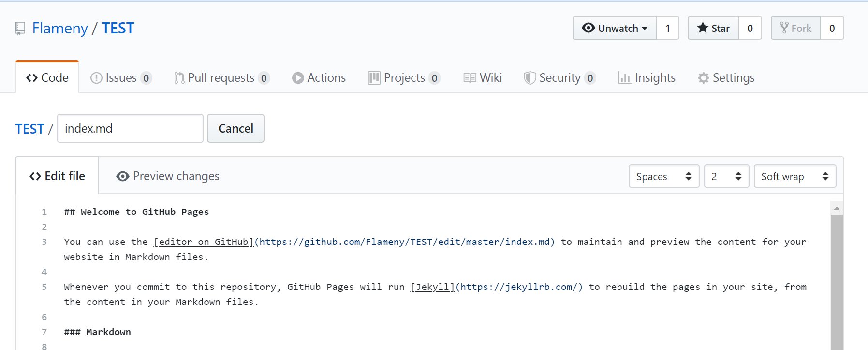Click the '### Markdown' heading line
This screenshot has width=868, height=350.
pos(98,332)
